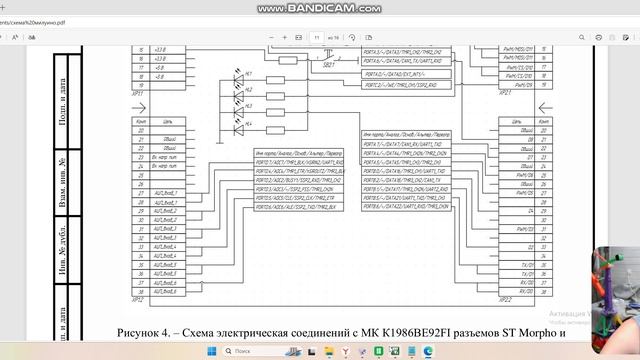The width and height of the screenshot is (640, 360).
Task: Open the dark green recorder icon on taskbar
Action: click(x=395, y=351)
